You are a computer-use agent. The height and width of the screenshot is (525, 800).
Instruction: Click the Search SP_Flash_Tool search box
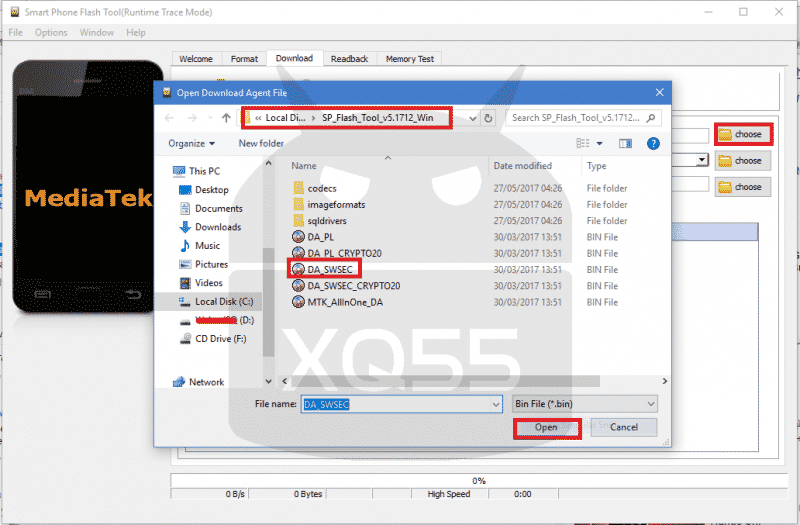(x=578, y=118)
